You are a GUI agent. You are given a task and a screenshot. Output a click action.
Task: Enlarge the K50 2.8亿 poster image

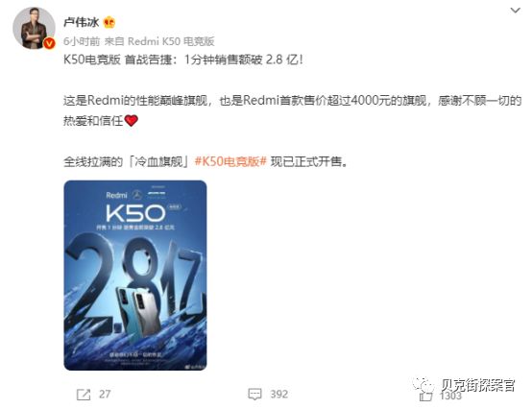click(x=135, y=275)
